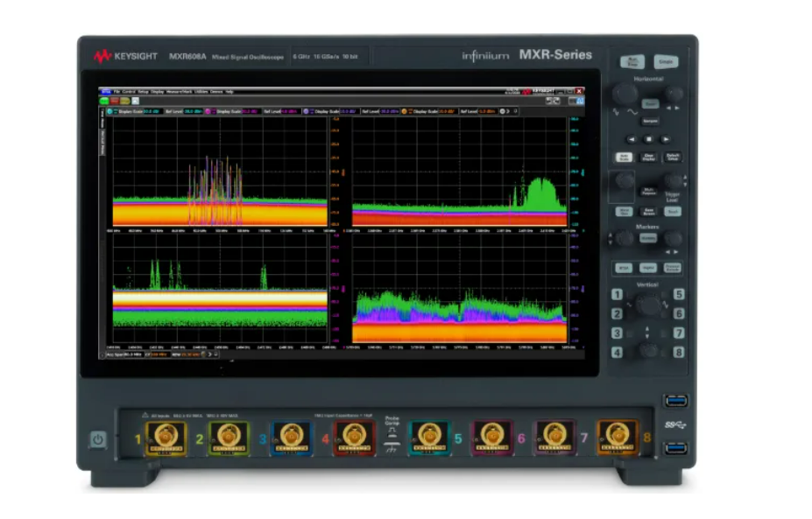The height and width of the screenshot is (519, 812).
Task: Open the File menu
Action: (x=117, y=92)
